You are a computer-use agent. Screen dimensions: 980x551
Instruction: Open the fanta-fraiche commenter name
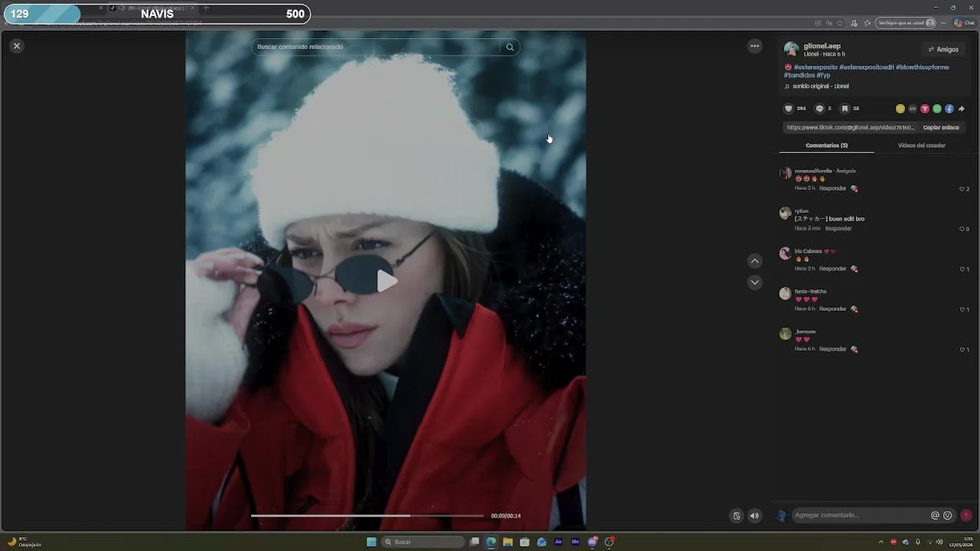[x=810, y=292]
